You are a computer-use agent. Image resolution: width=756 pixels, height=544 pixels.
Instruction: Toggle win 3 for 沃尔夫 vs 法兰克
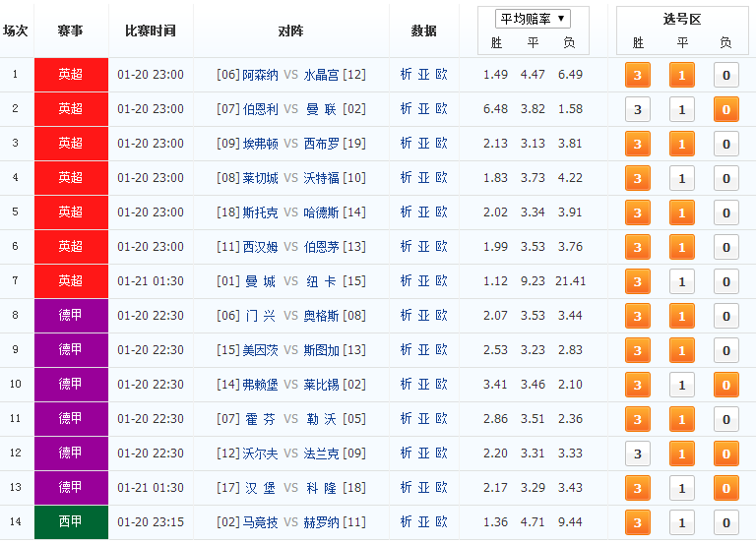(638, 453)
